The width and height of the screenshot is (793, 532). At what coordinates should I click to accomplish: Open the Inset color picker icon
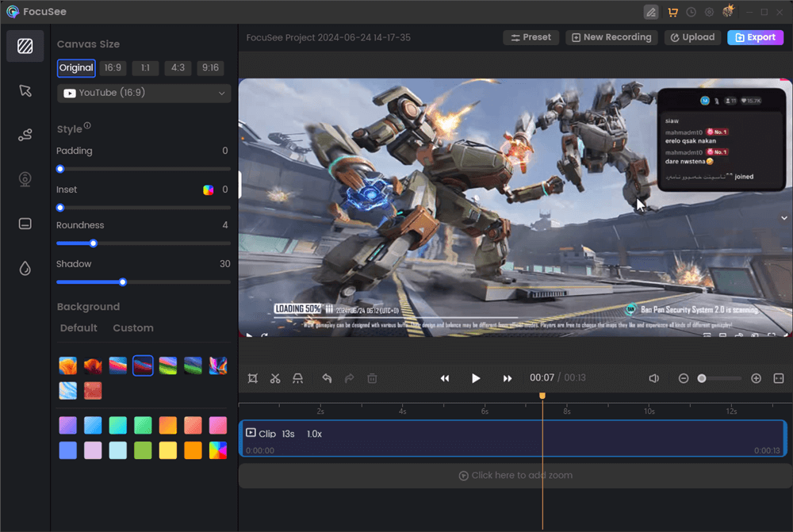click(209, 190)
